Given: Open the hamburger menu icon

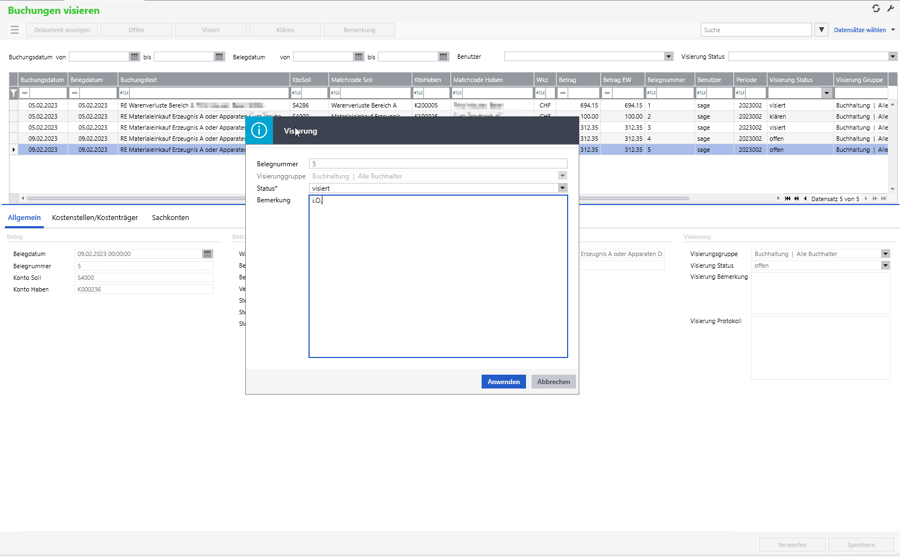Looking at the screenshot, I should pos(14,30).
